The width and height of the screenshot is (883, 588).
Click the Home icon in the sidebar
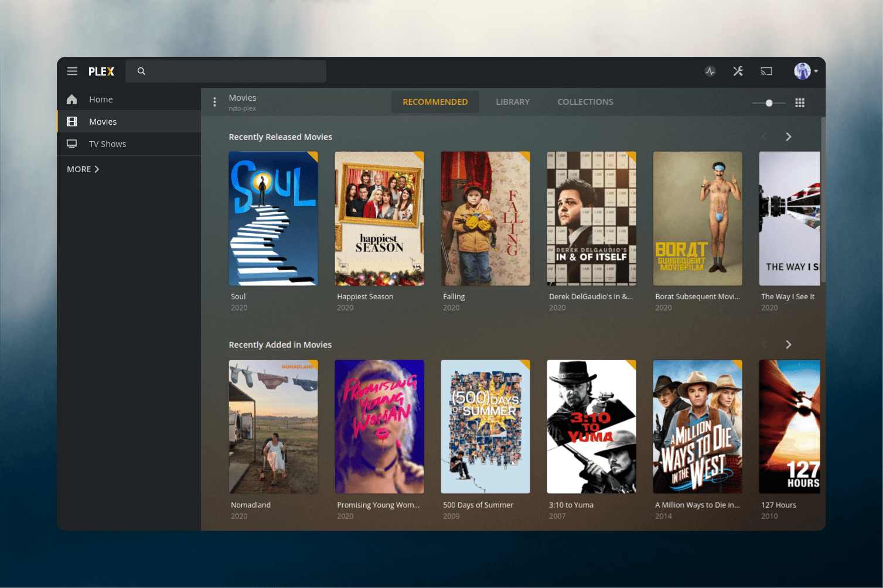pyautogui.click(x=71, y=99)
